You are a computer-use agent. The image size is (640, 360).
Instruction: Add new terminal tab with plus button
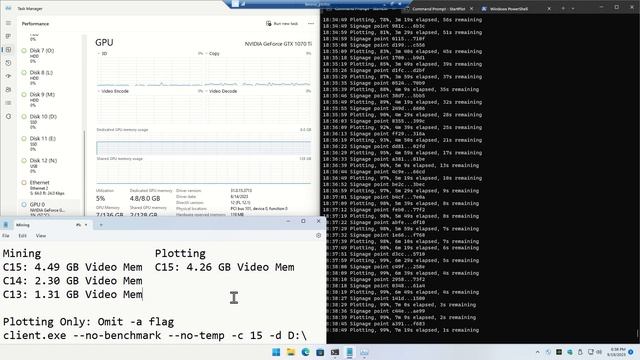click(x=563, y=9)
